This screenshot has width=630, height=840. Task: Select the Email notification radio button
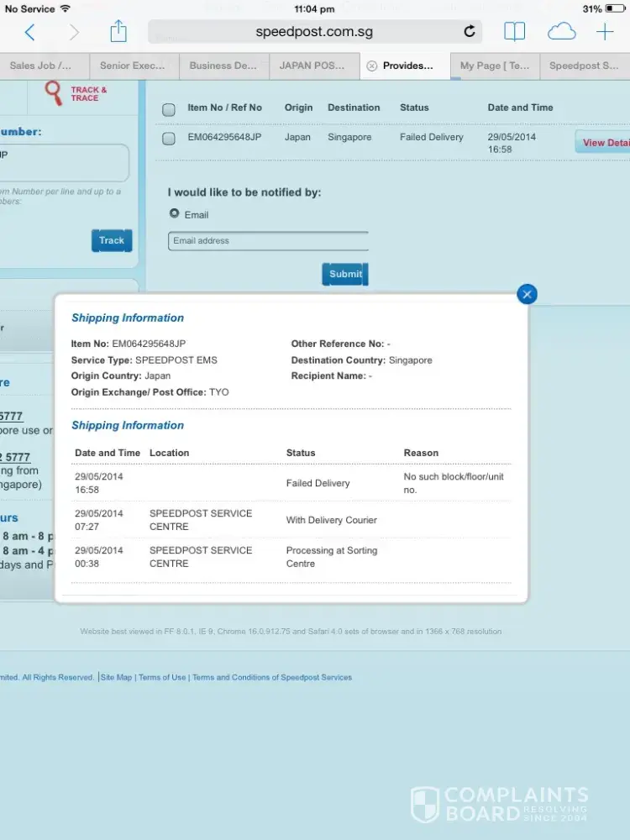coord(175,213)
